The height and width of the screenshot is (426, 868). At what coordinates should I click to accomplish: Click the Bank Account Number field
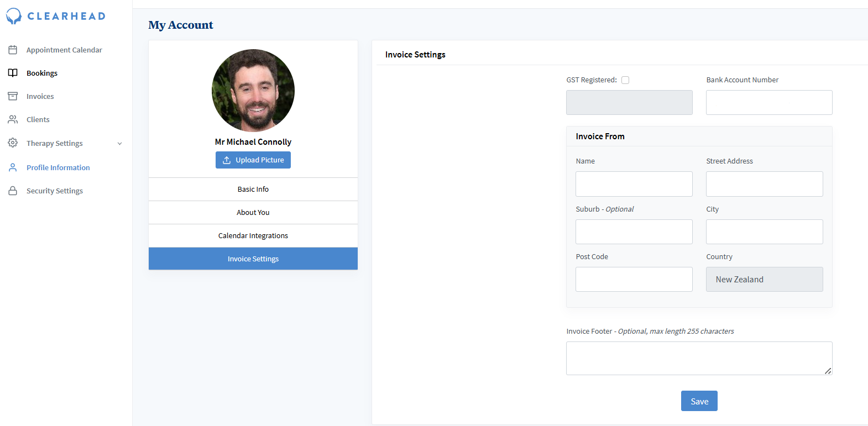click(769, 103)
